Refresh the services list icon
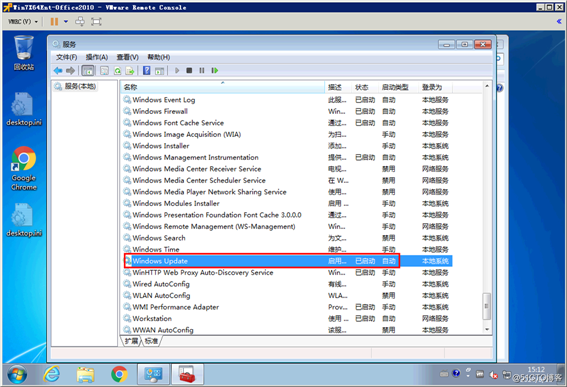This screenshot has height=387, width=567. tap(118, 71)
